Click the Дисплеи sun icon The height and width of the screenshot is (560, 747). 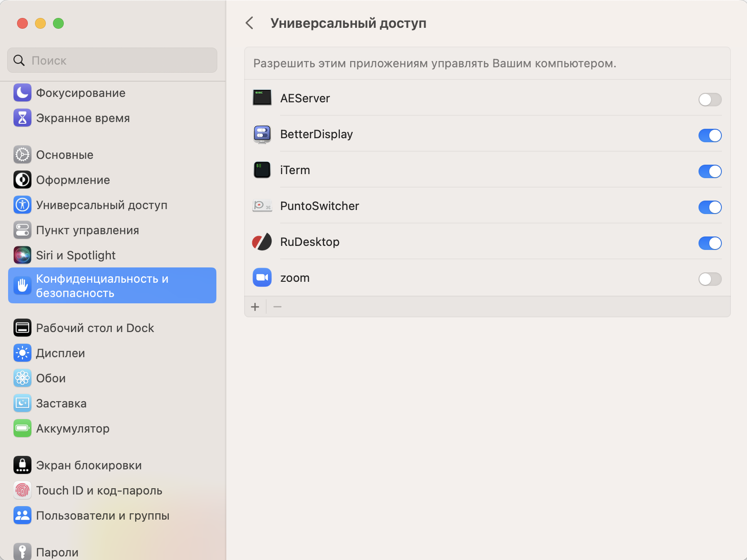click(22, 353)
